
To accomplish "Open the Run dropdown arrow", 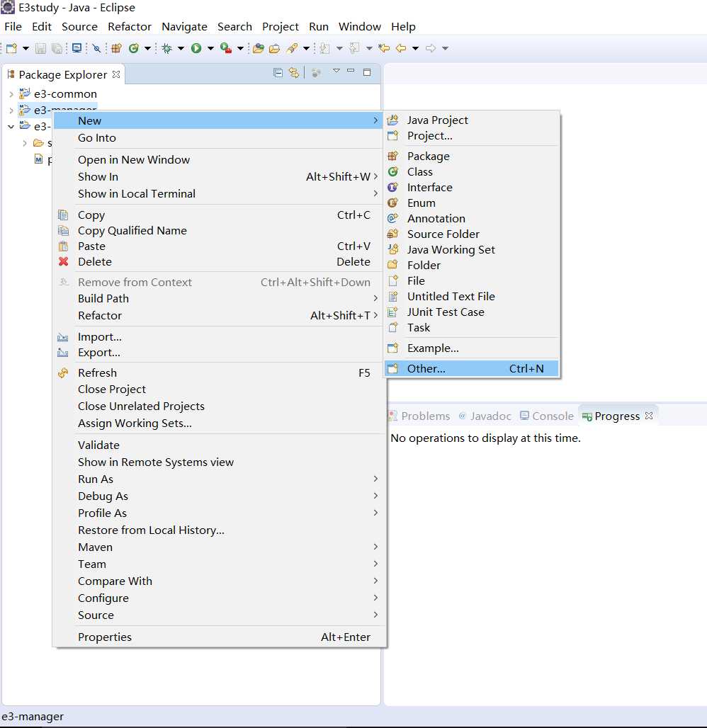I will 210,48.
